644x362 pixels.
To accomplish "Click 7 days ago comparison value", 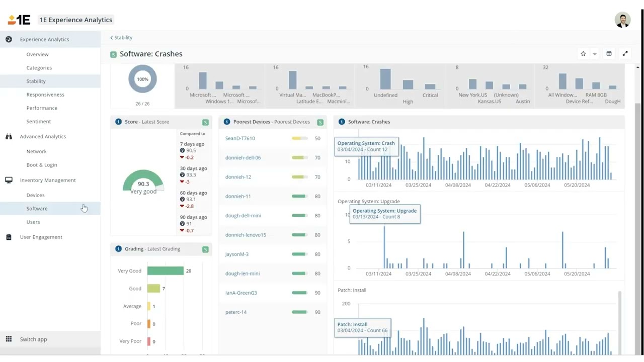I will click(x=192, y=150).
